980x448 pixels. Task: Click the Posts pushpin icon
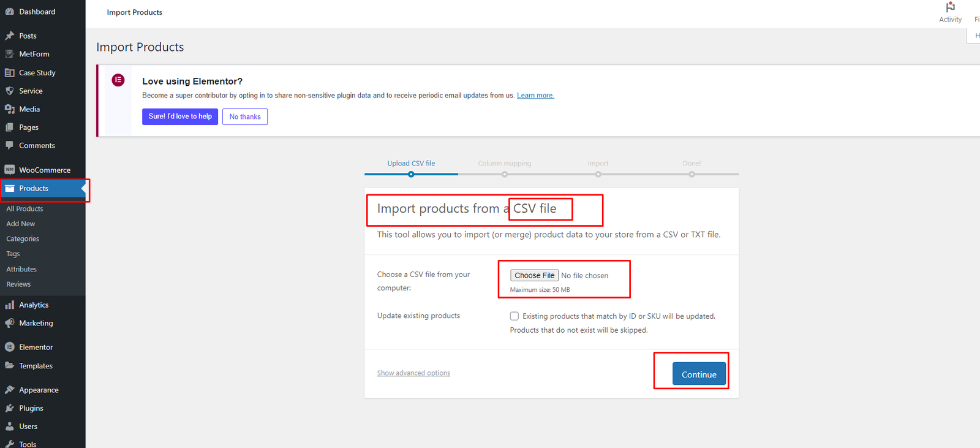coord(10,36)
